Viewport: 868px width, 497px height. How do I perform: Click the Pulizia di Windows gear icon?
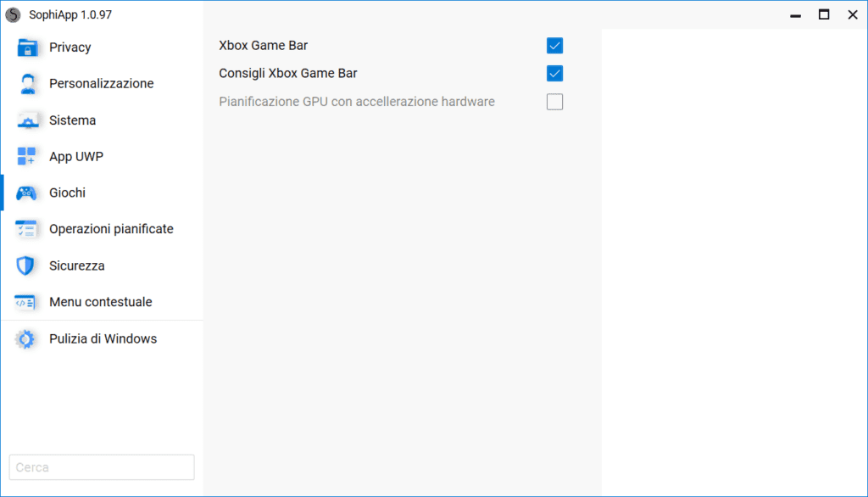tap(25, 339)
